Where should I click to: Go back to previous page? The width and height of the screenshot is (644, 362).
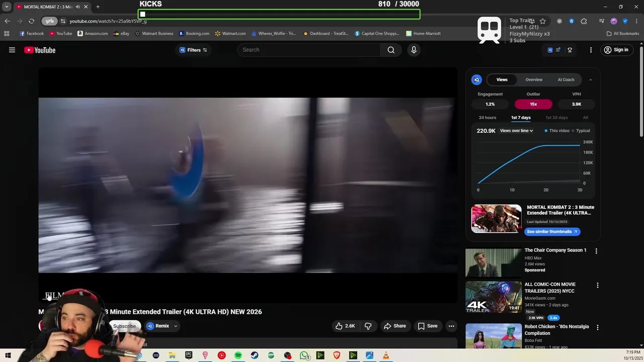[7, 21]
